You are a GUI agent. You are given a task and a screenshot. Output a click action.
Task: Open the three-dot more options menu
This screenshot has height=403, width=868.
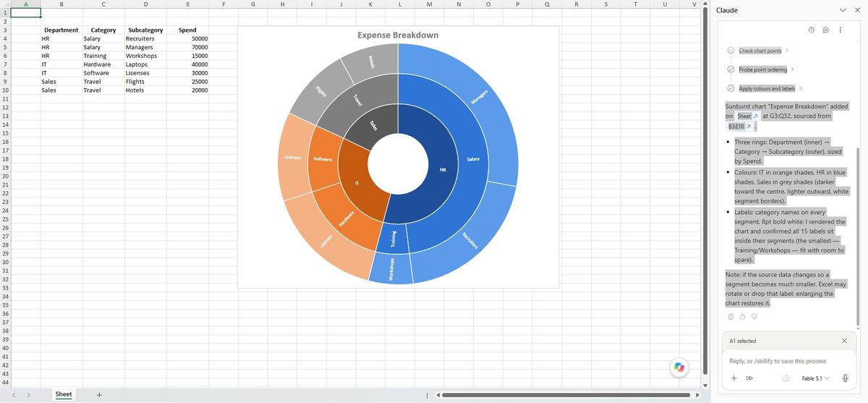pyautogui.click(x=840, y=30)
